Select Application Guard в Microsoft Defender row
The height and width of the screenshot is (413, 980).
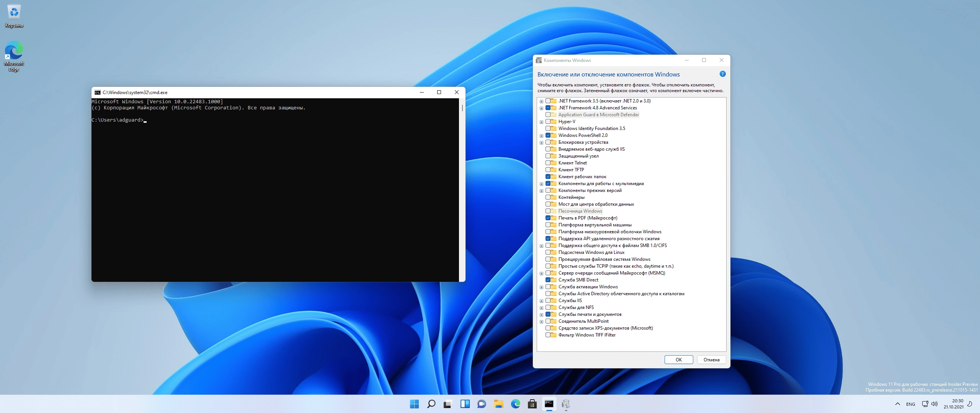pyautogui.click(x=598, y=115)
